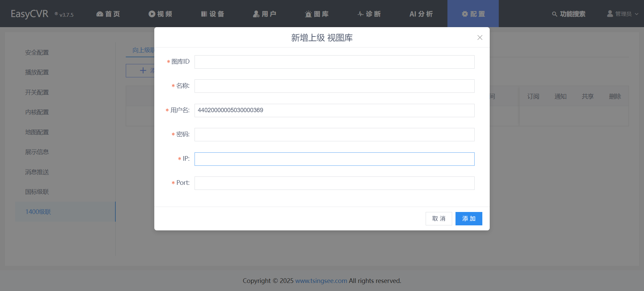Switch to AI 分析 menu
The width and height of the screenshot is (644, 291).
pyautogui.click(x=421, y=14)
